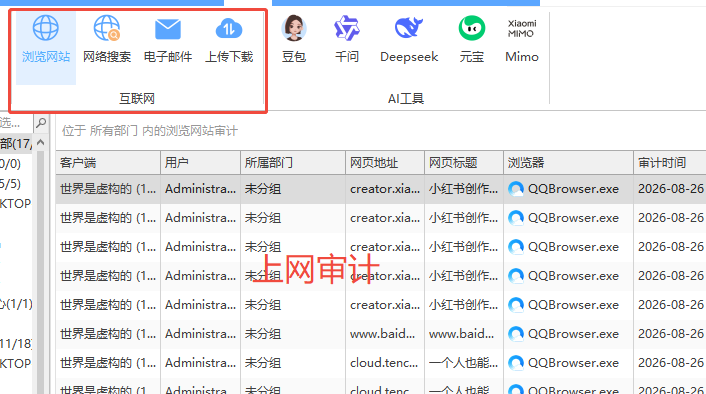Sort by the 用户 column header

(x=200, y=163)
